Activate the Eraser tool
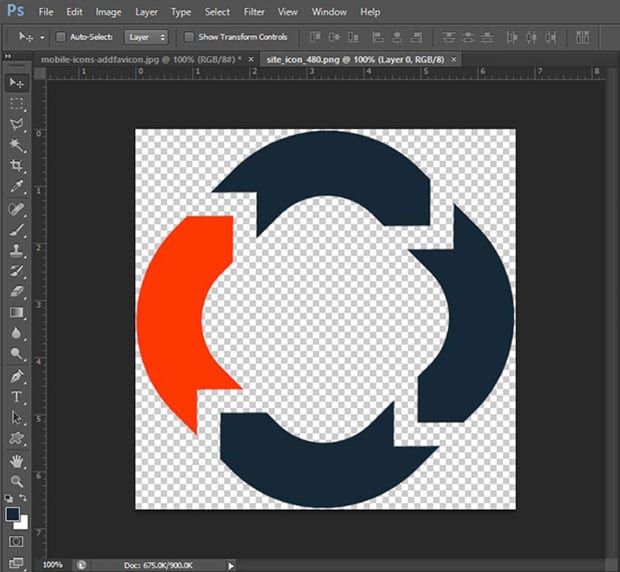The height and width of the screenshot is (572, 620). [16, 292]
